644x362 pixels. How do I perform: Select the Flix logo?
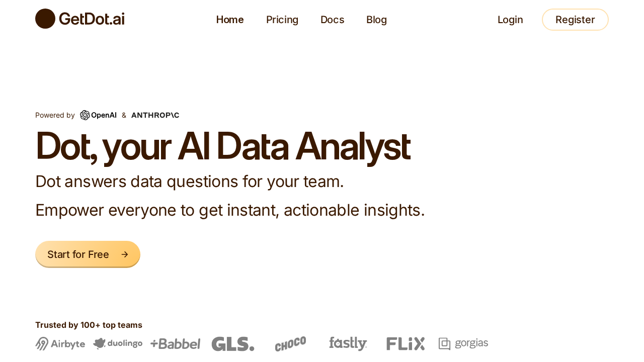tap(406, 343)
